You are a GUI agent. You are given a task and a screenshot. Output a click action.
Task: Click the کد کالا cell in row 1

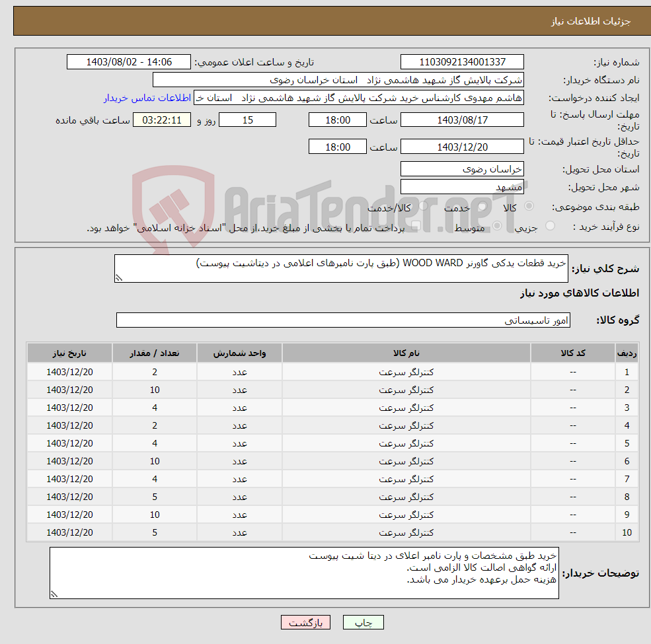coord(573,372)
